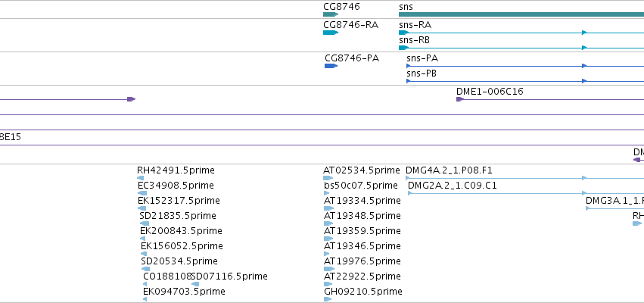
Task: Click the bs50c07.5prime EST label
Action: click(361, 186)
